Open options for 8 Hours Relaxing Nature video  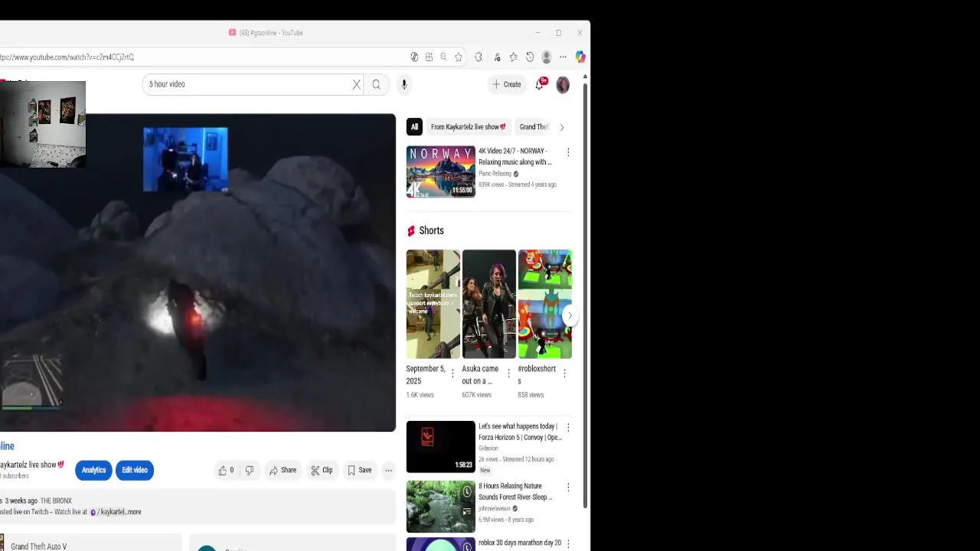click(x=568, y=487)
